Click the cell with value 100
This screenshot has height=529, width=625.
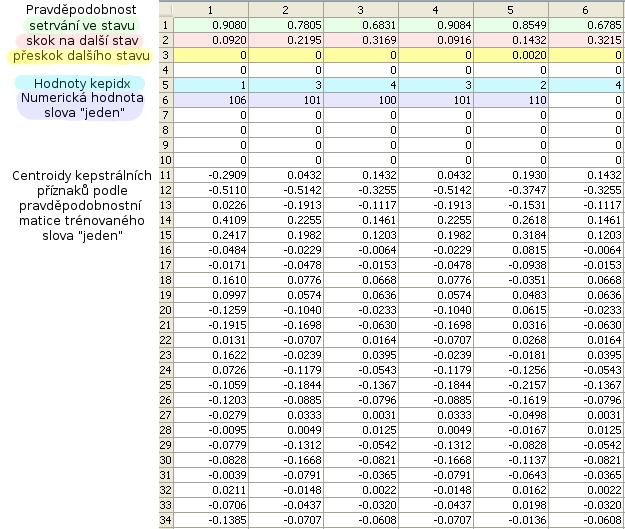pyautogui.click(x=361, y=100)
